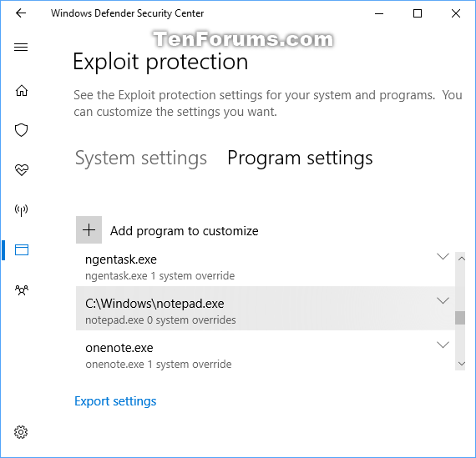Viewport: 476px width, 458px height.
Task: Click the scrollbar down arrow
Action: pos(462,364)
